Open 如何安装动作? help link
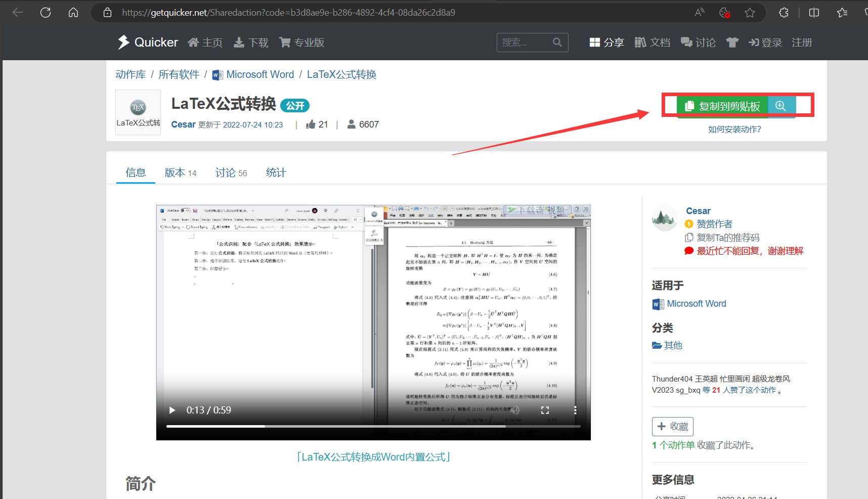 coord(734,129)
